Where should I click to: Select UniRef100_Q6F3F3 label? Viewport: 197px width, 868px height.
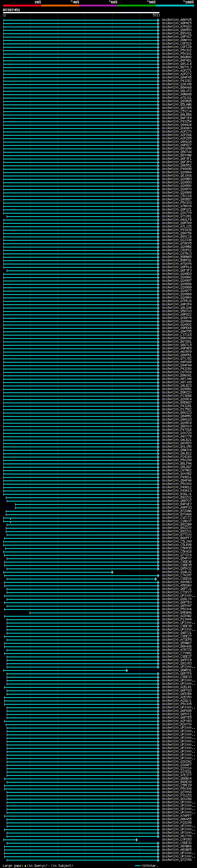(x=177, y=271)
